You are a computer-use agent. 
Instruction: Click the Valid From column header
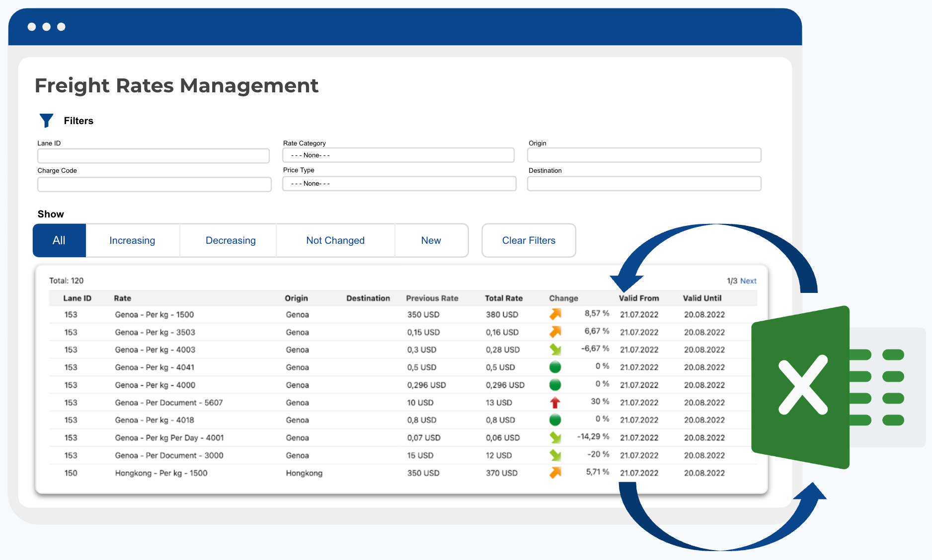(639, 298)
